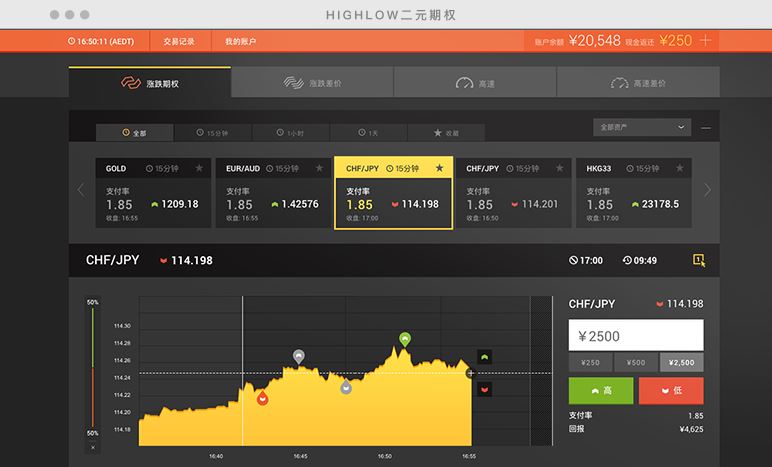Show the 收藏 favorites filter tab

(446, 133)
